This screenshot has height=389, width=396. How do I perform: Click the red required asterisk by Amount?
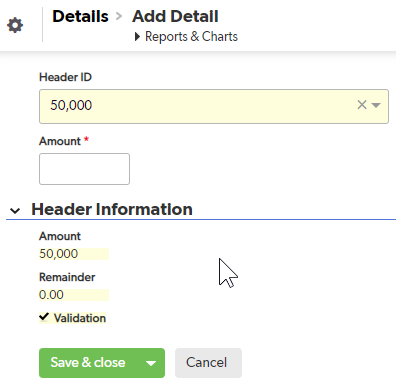(86, 140)
